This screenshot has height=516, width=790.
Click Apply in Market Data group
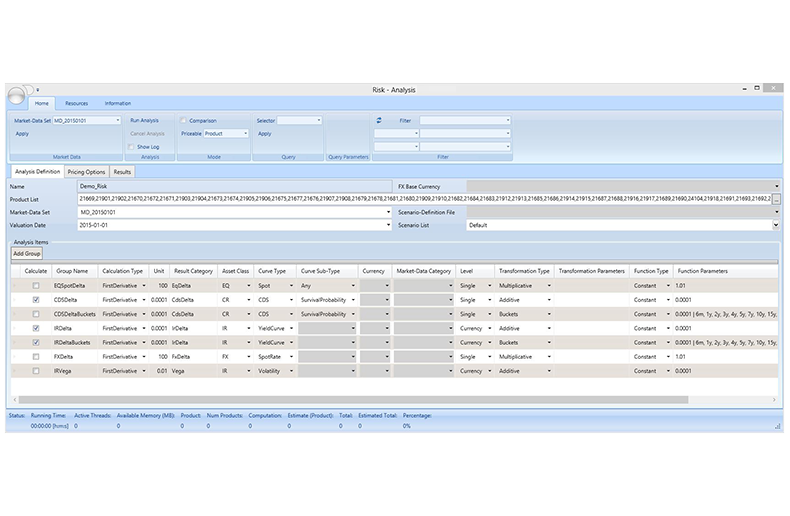pos(22,134)
